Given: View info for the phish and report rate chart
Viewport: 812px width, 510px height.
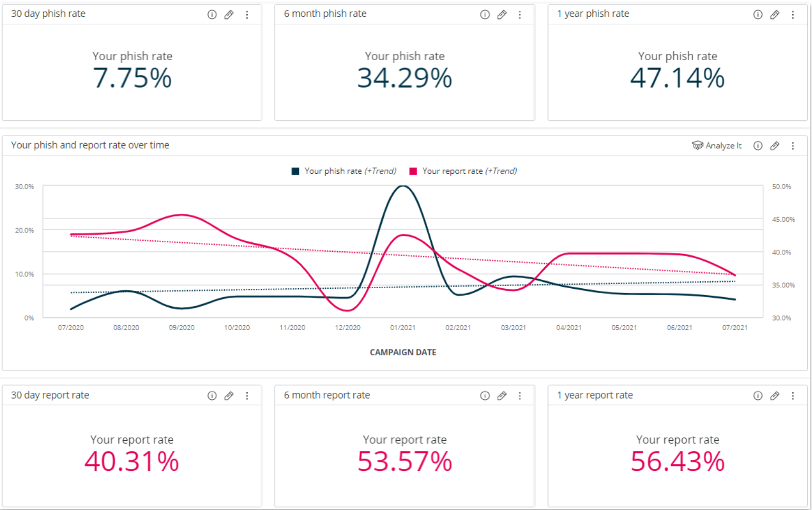Looking at the screenshot, I should [x=758, y=146].
